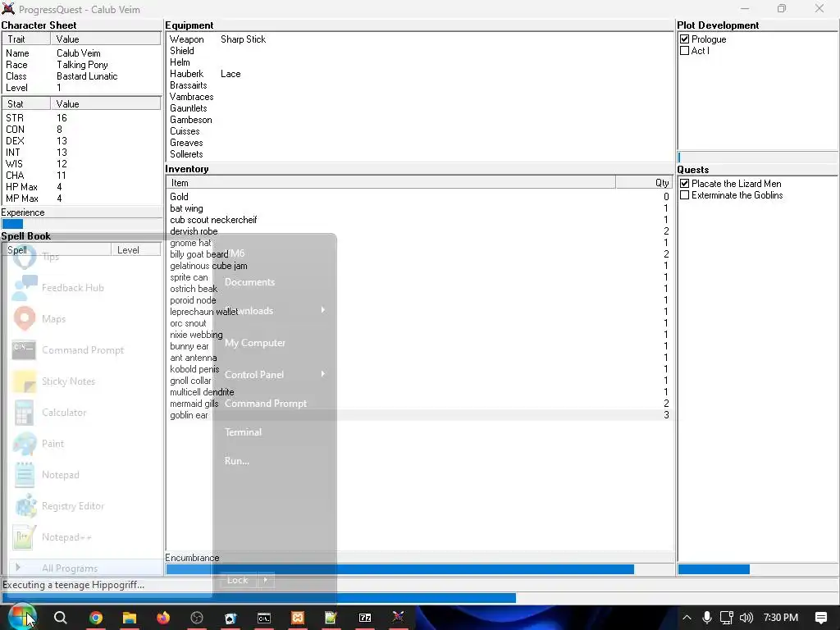Launch Calculator from Start menu
The width and height of the screenshot is (840, 630).
[64, 413]
